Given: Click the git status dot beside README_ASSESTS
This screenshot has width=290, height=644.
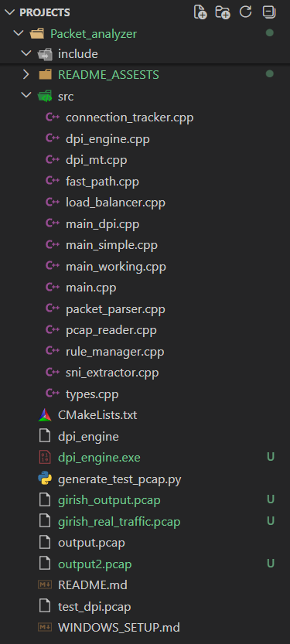Looking at the screenshot, I should (269, 74).
